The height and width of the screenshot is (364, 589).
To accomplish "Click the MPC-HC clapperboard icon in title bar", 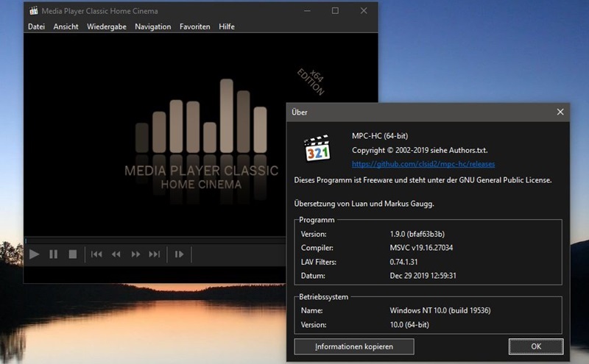I will tap(34, 10).
